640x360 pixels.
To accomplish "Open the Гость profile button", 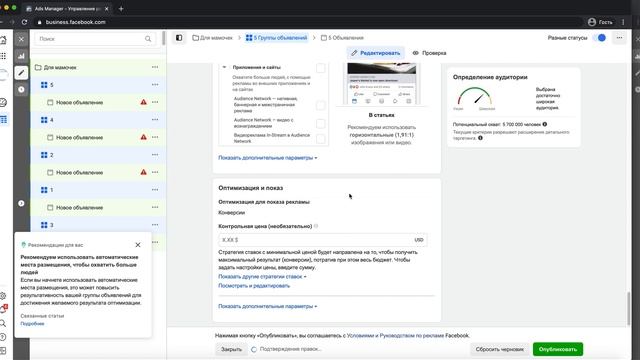I will (600, 22).
